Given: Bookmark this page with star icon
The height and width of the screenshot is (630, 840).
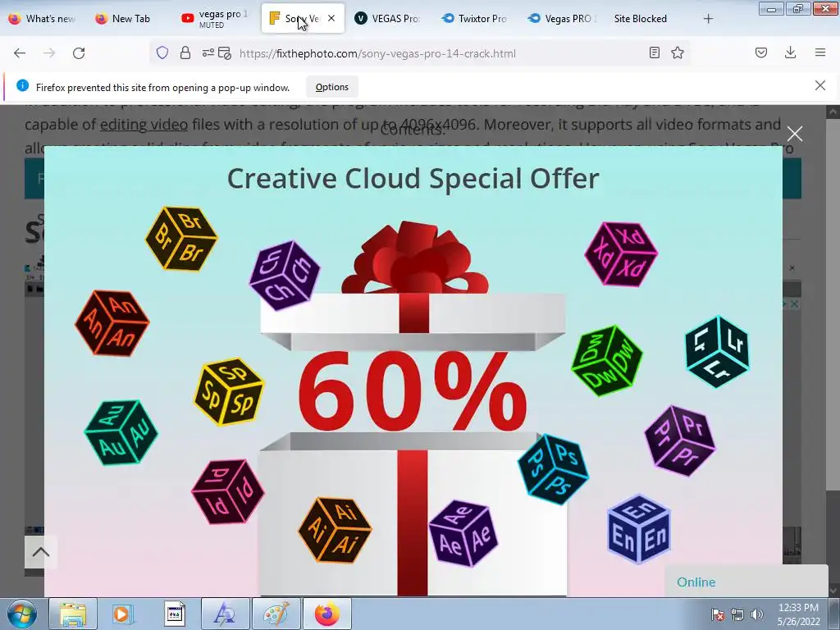Looking at the screenshot, I should (x=678, y=52).
